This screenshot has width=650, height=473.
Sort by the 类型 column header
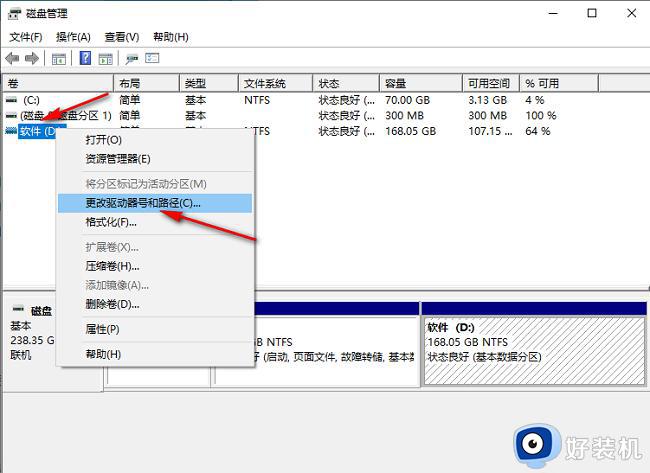click(x=209, y=83)
